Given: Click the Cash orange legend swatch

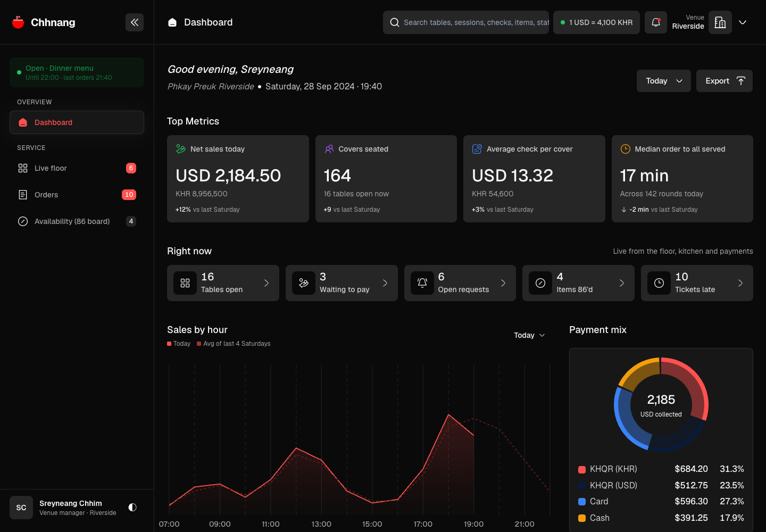Looking at the screenshot, I should (582, 518).
